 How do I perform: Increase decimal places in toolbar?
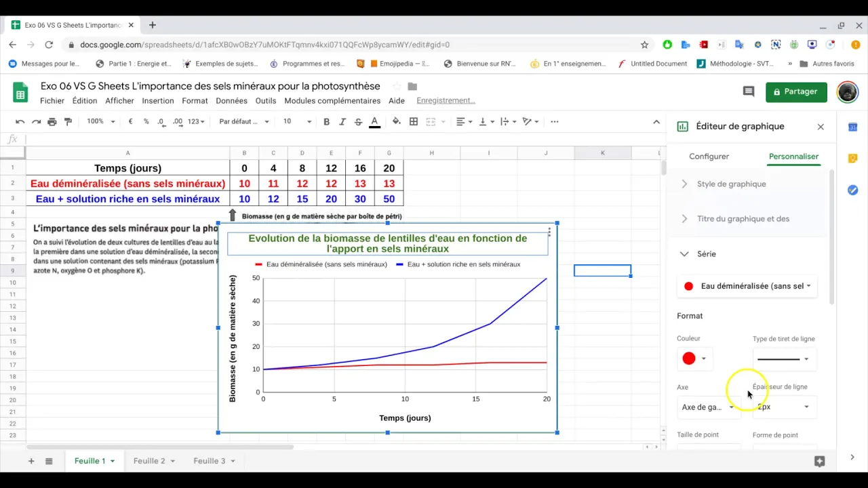coord(178,121)
